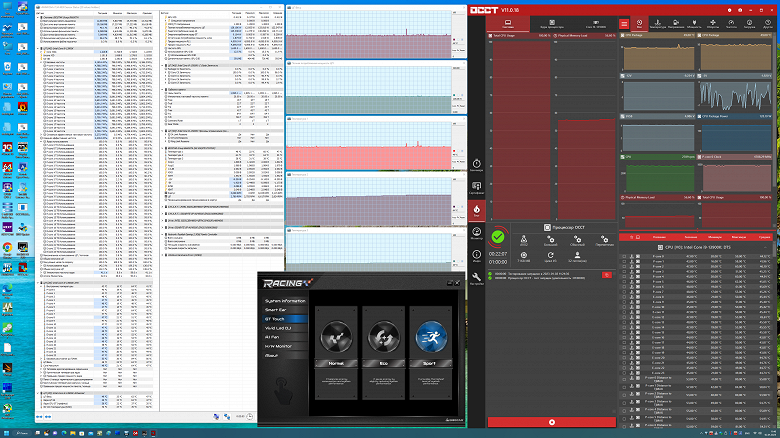Check the P-core 2 row checkbox in sensor table
Image resolution: width=780 pixels, height=438 pixels.
pos(624,266)
